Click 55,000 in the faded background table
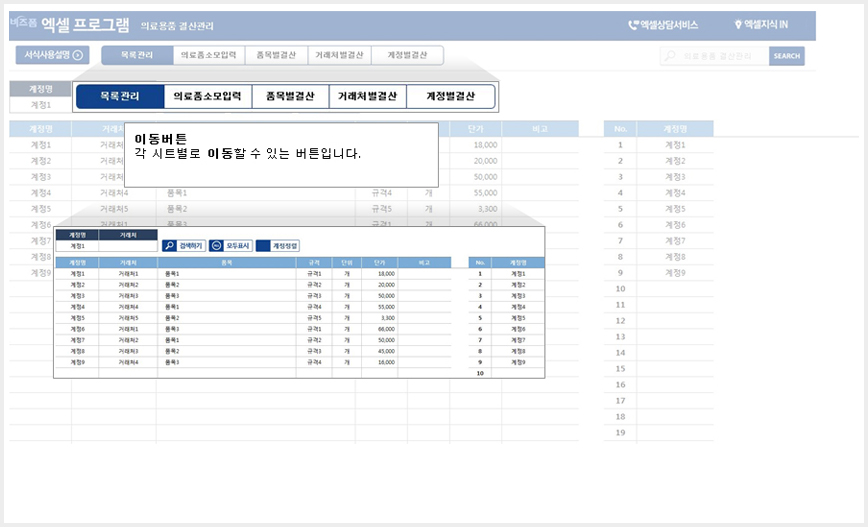This screenshot has width=868, height=527. [485, 193]
